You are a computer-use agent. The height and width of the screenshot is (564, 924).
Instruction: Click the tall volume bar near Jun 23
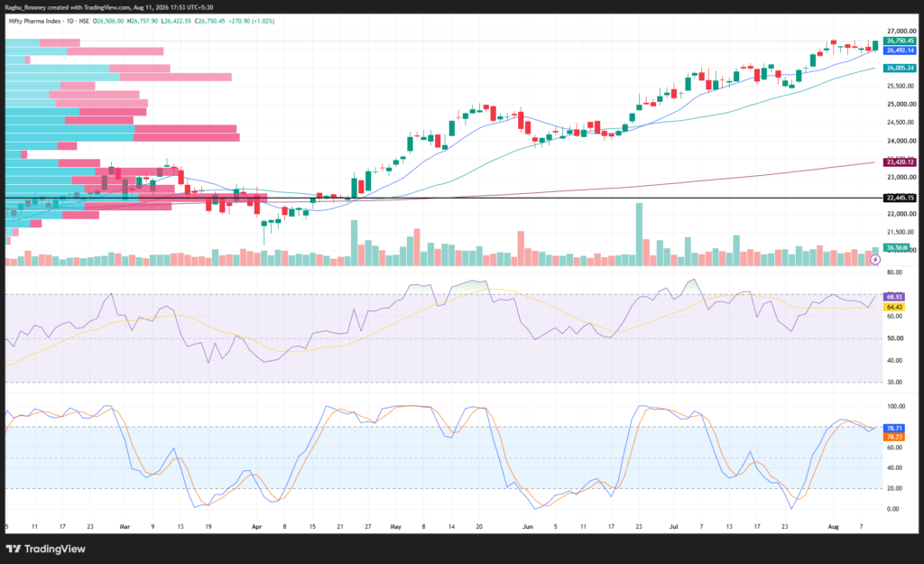639,234
